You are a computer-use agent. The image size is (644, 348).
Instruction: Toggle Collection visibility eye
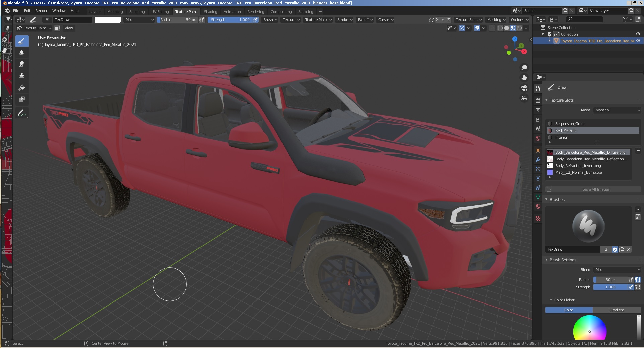click(x=638, y=34)
